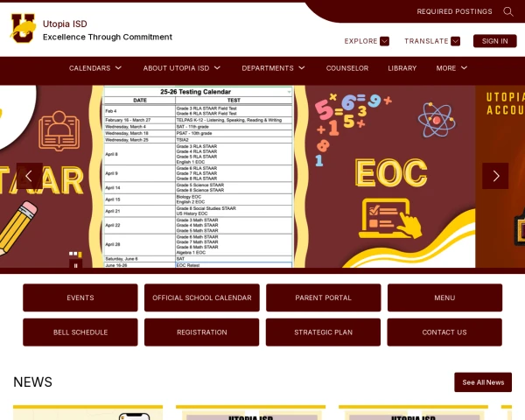Expand the About Utopia ISD menu
Screen dimensions: 525x420
pos(181,68)
